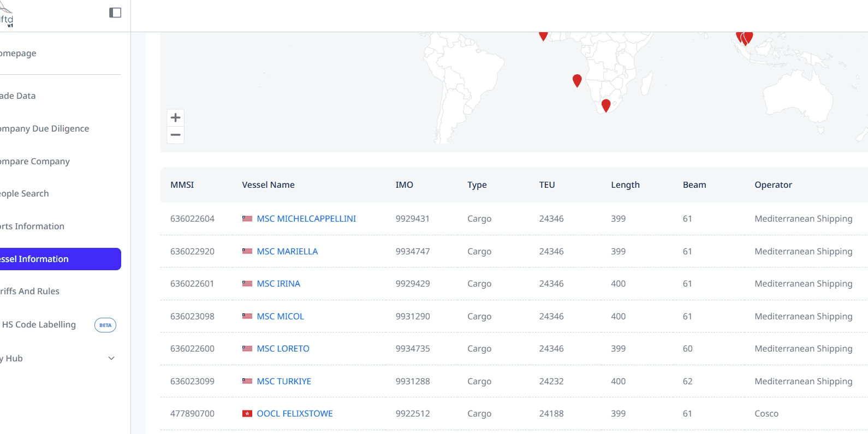Open MSC IRINA vessel link
This screenshot has height=434, width=868.
[x=278, y=283]
